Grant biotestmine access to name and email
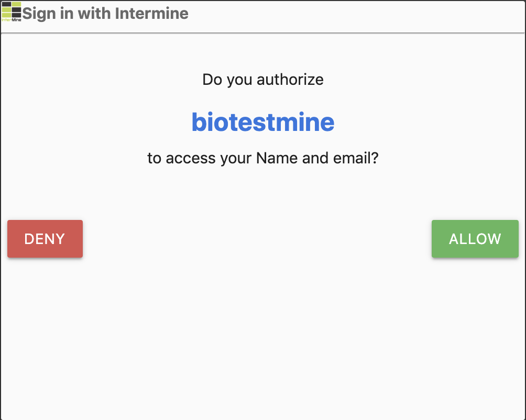Screen dimensions: 526x420 (475, 239)
